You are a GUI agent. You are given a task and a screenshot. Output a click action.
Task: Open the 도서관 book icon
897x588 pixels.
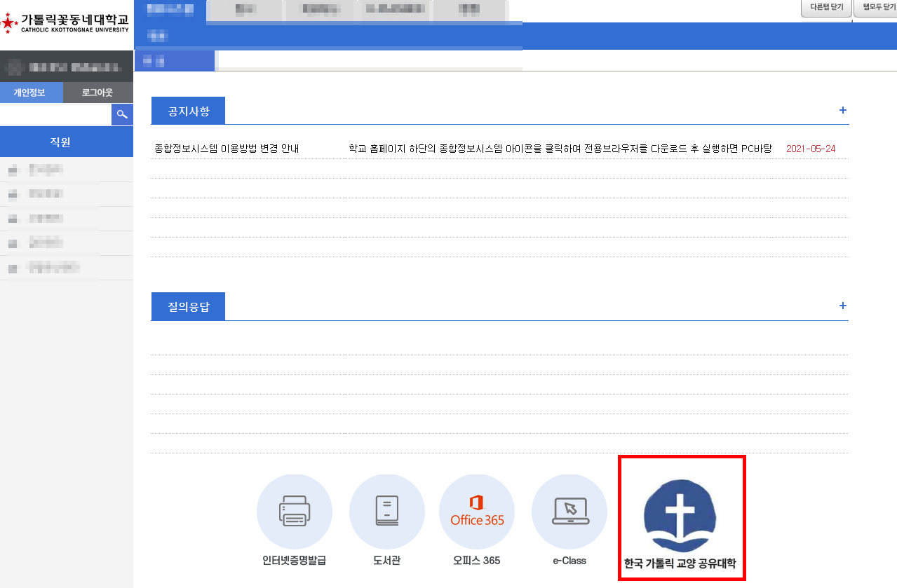pyautogui.click(x=387, y=512)
